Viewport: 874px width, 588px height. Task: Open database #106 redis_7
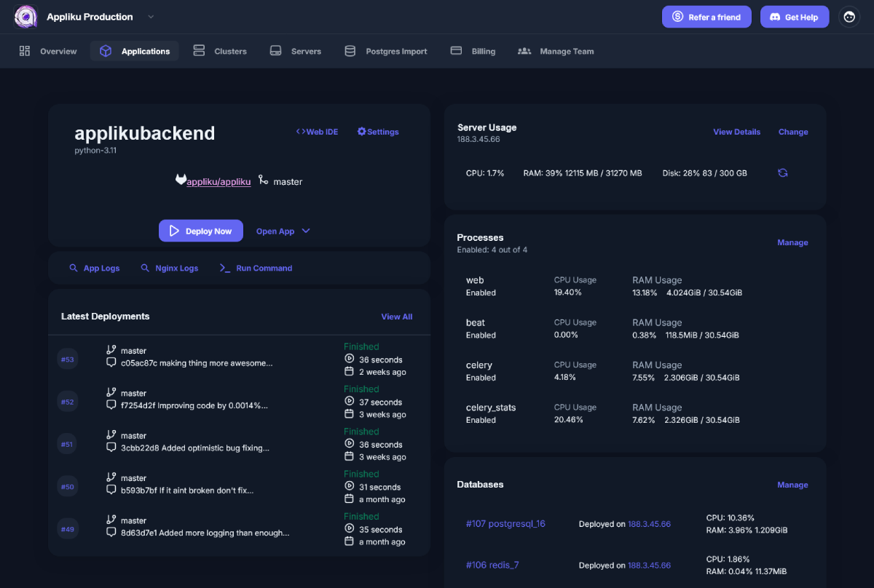pyautogui.click(x=492, y=565)
